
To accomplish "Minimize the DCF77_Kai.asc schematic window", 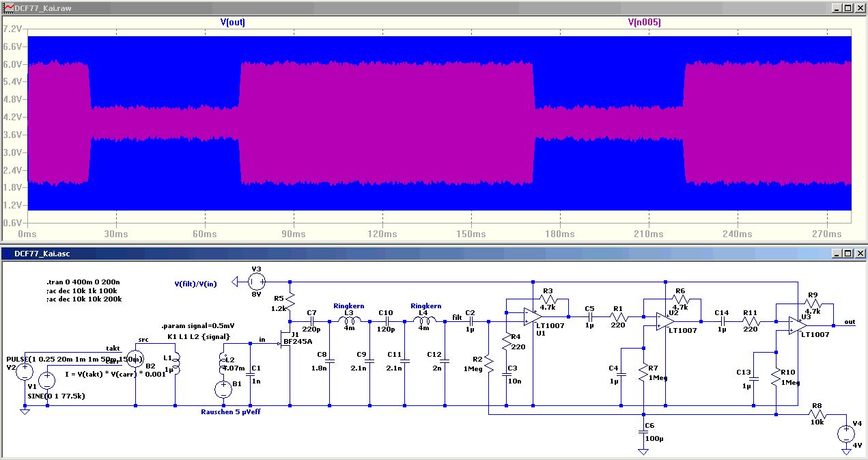I will (837, 253).
